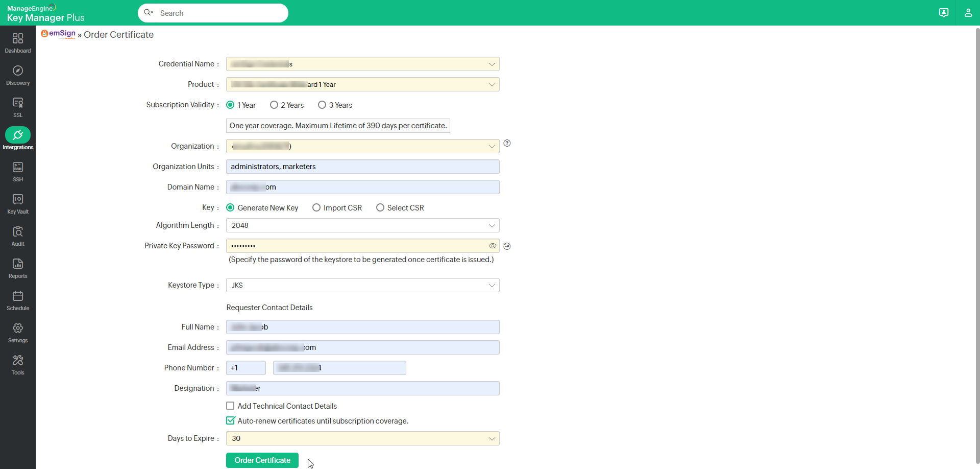Viewport: 980px width, 469px height.
Task: Open the Algorithm Length dropdown showing 2048
Action: coord(363,225)
